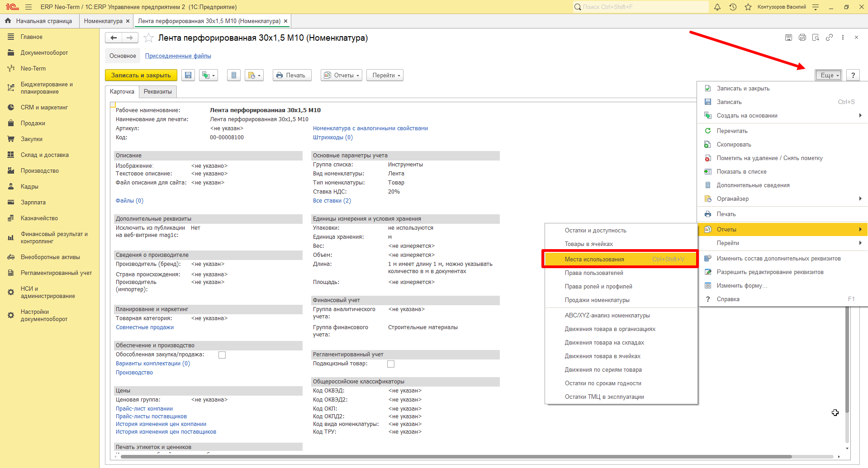The height and width of the screenshot is (468, 868).
Task: Click the horizontal scrollbar of the card
Action: click(x=456, y=457)
